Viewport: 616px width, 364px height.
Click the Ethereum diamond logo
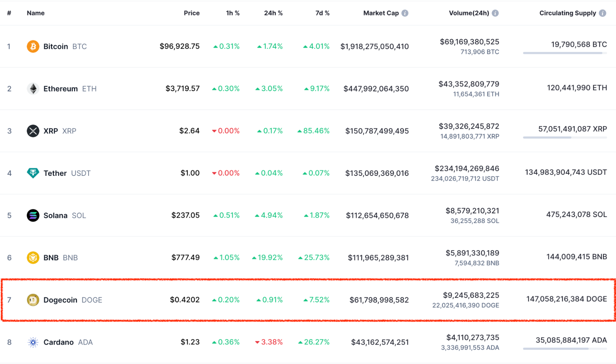point(33,89)
